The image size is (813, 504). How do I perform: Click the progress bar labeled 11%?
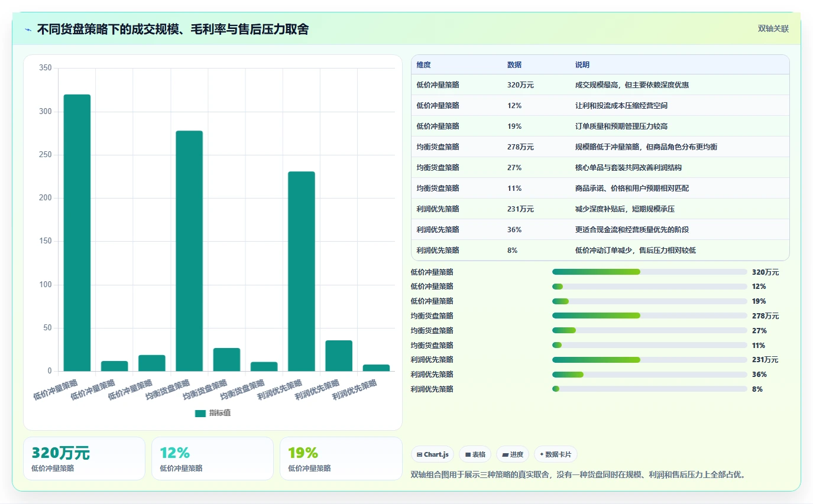(x=650, y=345)
